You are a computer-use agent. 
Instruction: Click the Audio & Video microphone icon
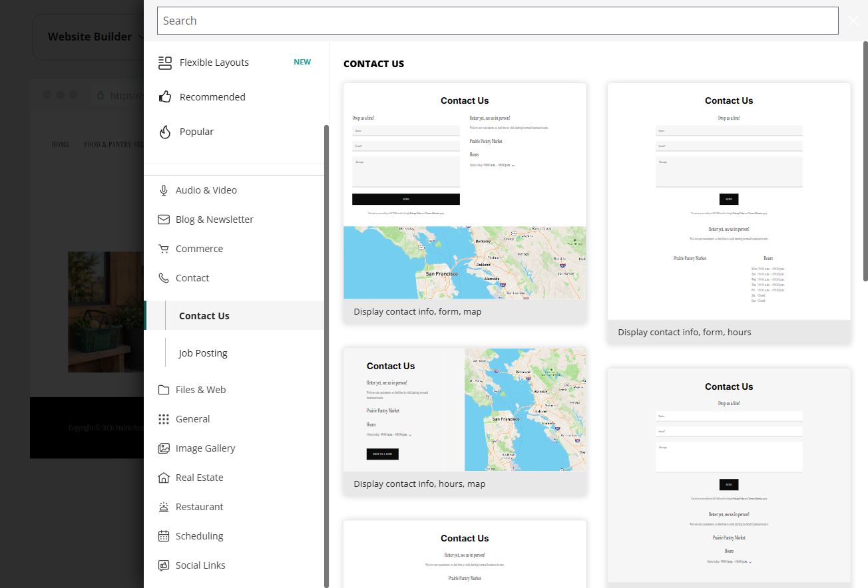(x=164, y=190)
